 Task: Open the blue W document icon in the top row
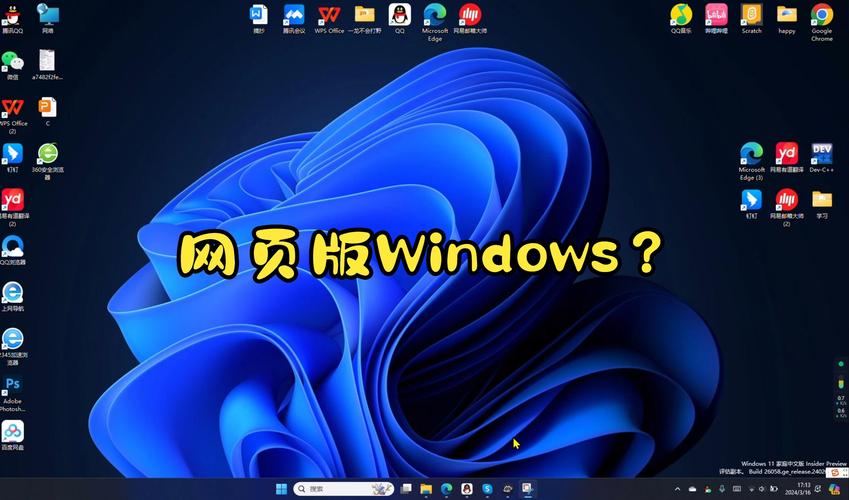click(259, 19)
